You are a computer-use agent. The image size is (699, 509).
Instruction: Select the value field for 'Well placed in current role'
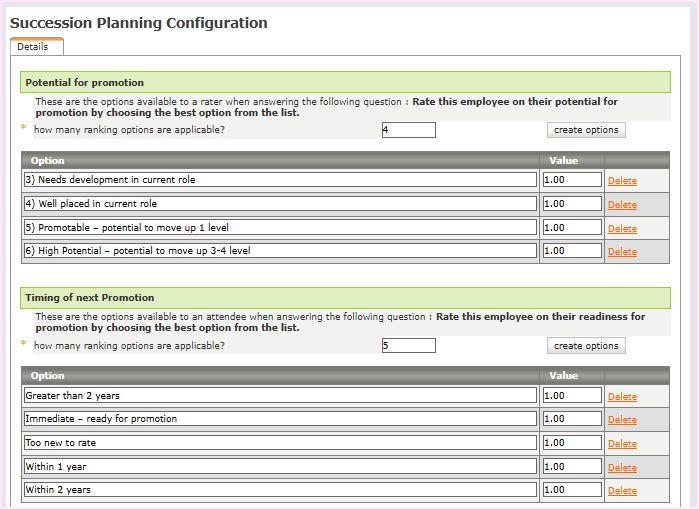572,204
